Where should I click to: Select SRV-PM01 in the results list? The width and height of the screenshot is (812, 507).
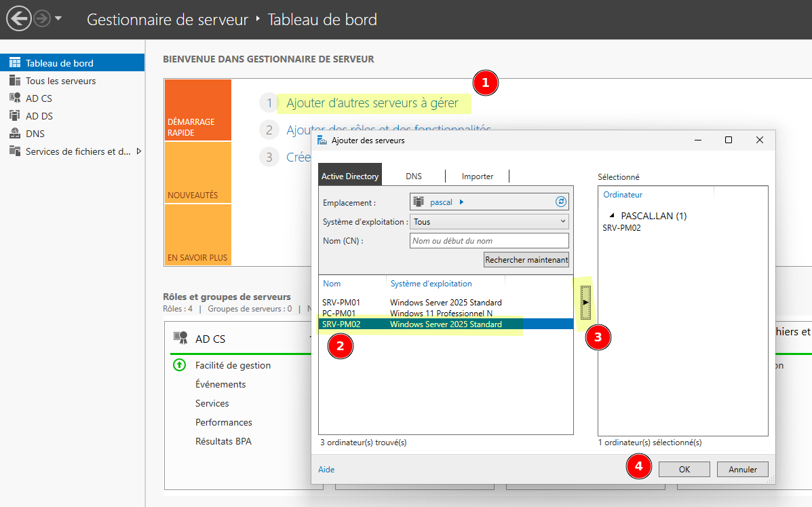341,303
